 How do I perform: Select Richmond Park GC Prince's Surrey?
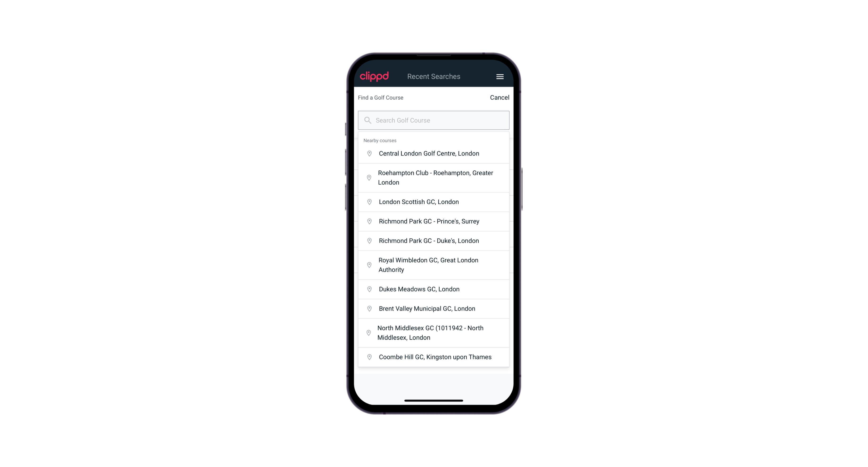[x=434, y=221]
